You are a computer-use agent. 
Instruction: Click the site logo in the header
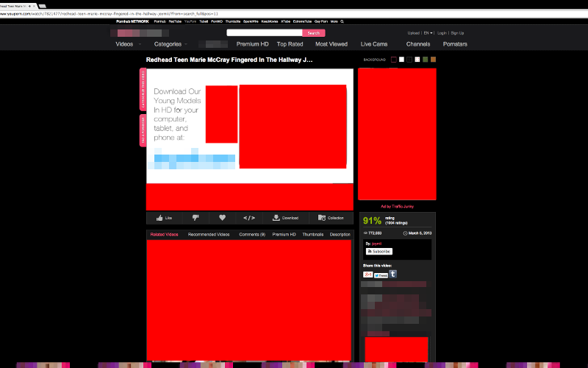pyautogui.click(x=140, y=33)
